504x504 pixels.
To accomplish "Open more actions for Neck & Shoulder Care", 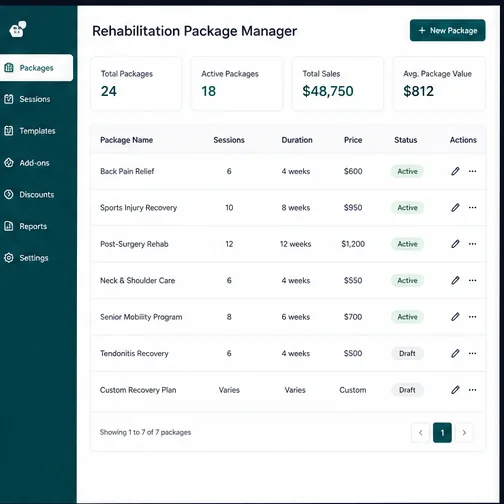I will [472, 280].
